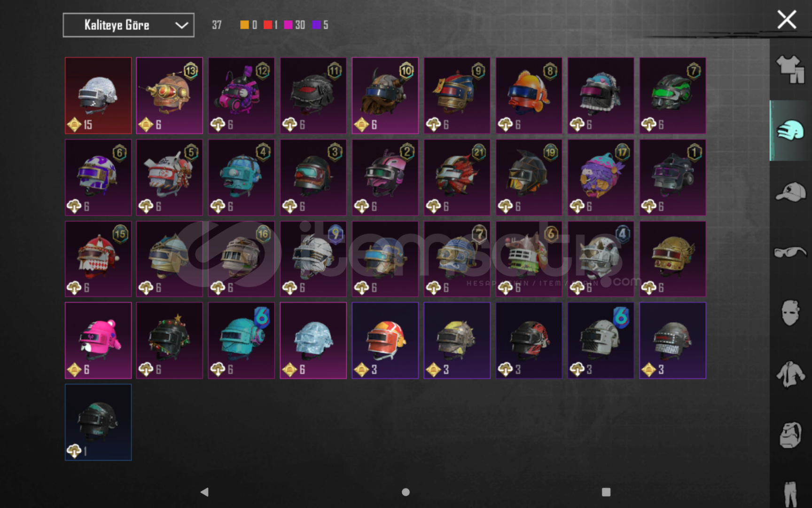Screen dimensions: 812x508
Task: Switch to the glasses category icon
Action: (790, 252)
